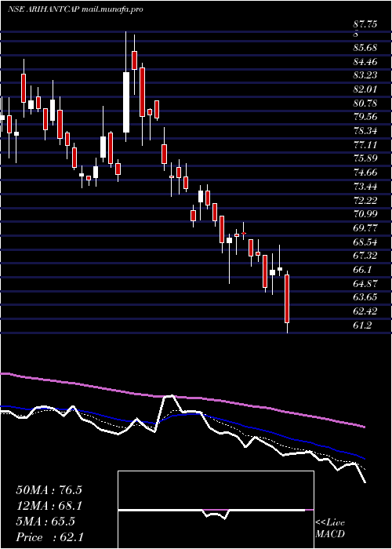Image resolution: width=392 pixels, height=549 pixels.
Task: Click the '50MA : 76.5' indicator text
Action: (49, 490)
